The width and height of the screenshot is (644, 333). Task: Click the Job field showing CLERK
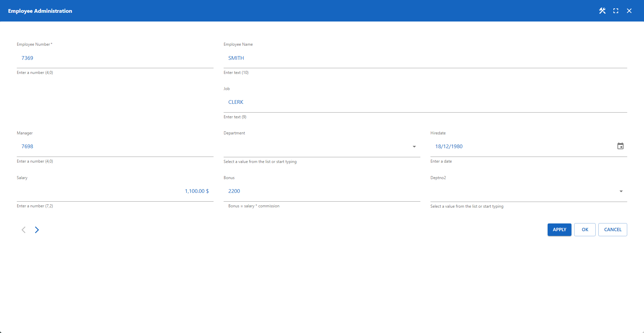point(336,102)
